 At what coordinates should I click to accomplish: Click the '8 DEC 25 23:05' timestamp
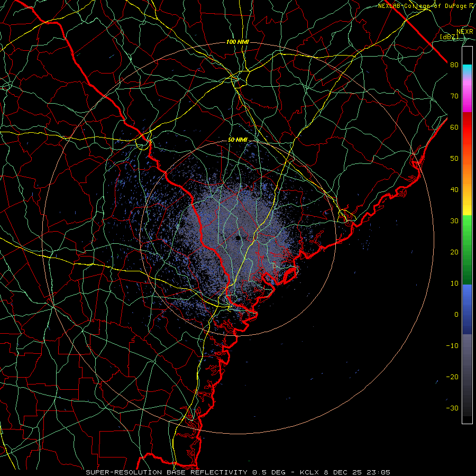click(358, 472)
